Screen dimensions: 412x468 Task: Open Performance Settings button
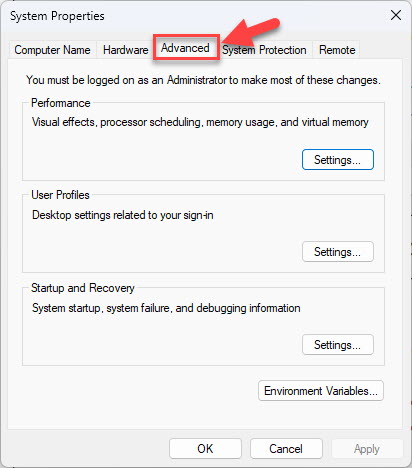coord(338,160)
